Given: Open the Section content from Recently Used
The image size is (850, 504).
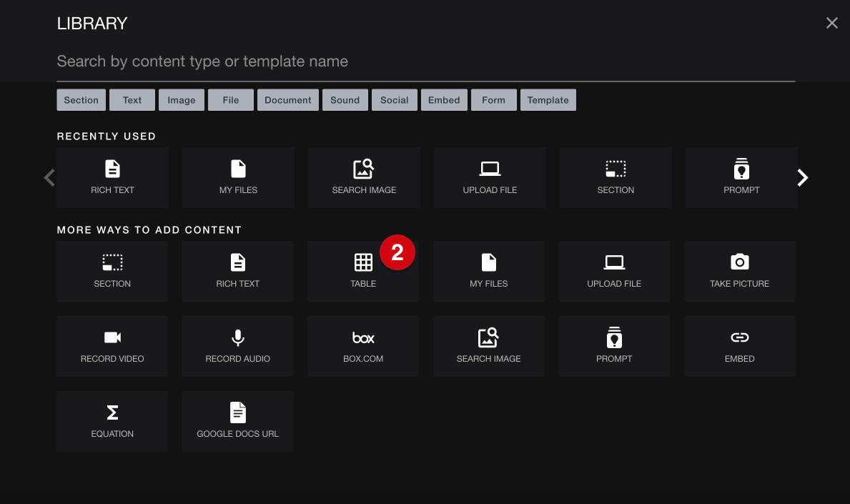Looking at the screenshot, I should pos(616,177).
